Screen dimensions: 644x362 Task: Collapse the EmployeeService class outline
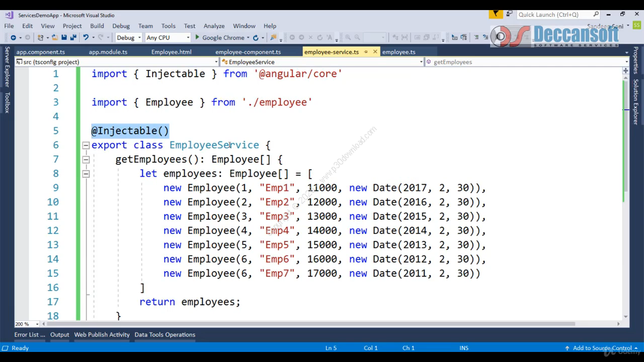tap(86, 145)
